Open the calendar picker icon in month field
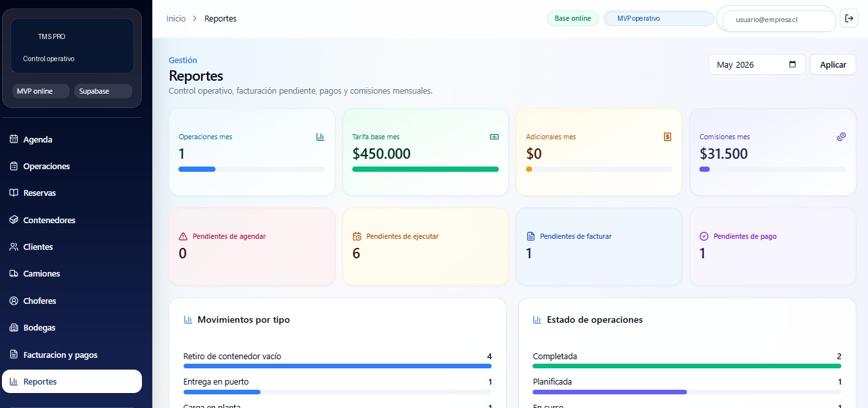Viewport: 868px width, 408px height. [x=792, y=64]
